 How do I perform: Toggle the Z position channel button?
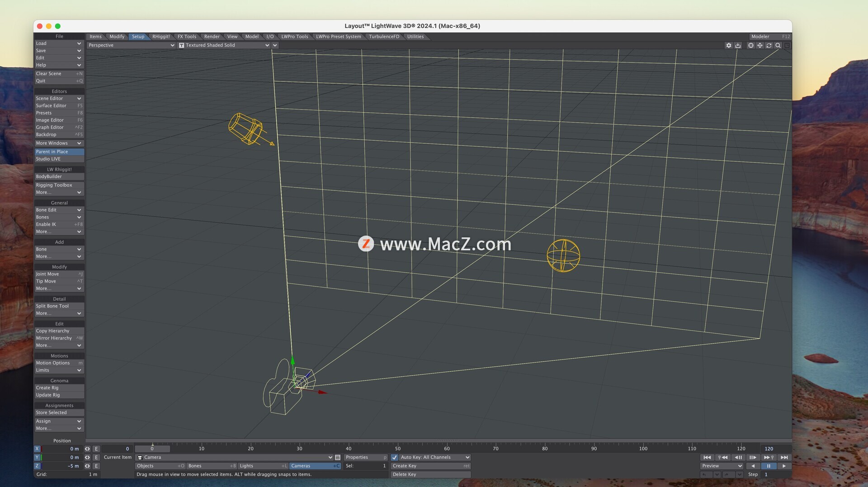tap(37, 466)
